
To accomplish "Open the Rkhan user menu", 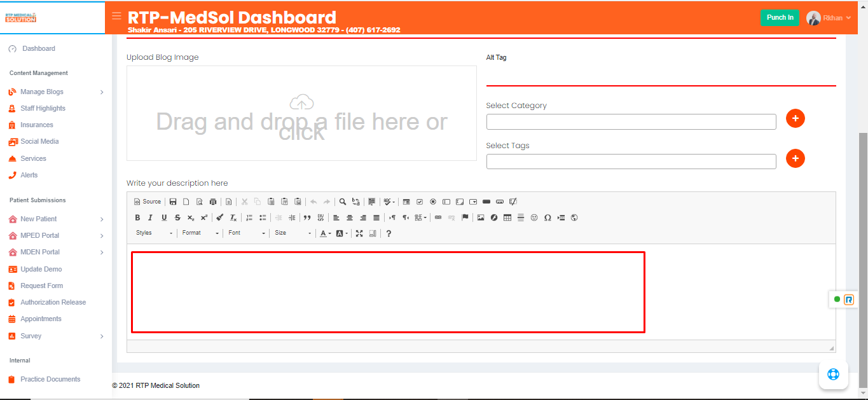I will (829, 18).
